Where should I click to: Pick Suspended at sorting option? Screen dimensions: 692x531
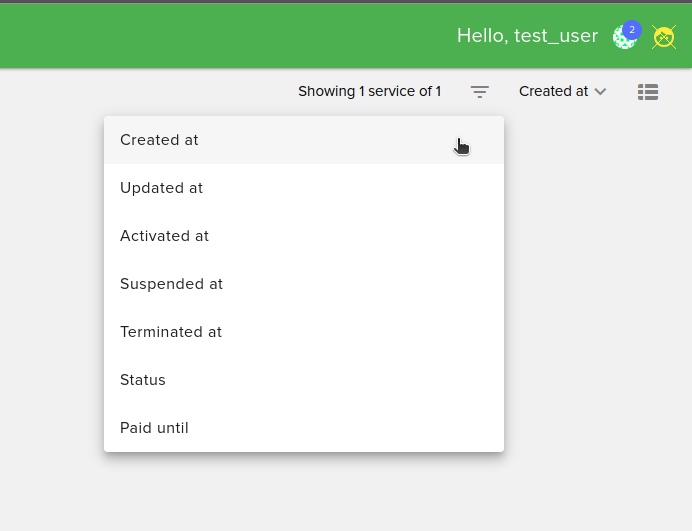click(172, 284)
